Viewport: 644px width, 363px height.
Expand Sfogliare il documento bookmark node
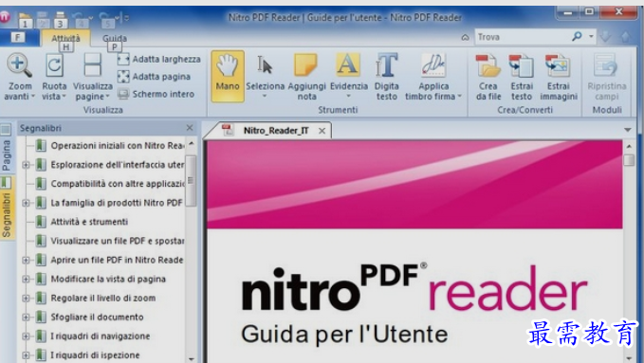[x=26, y=317]
